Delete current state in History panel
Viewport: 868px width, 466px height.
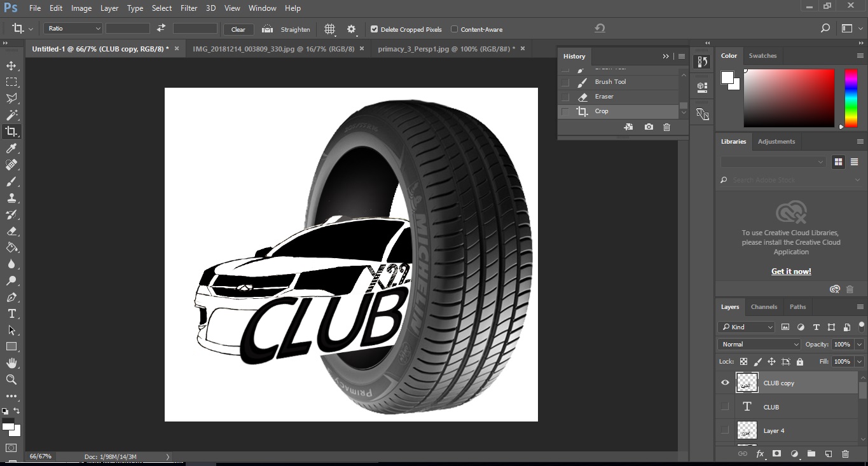666,127
